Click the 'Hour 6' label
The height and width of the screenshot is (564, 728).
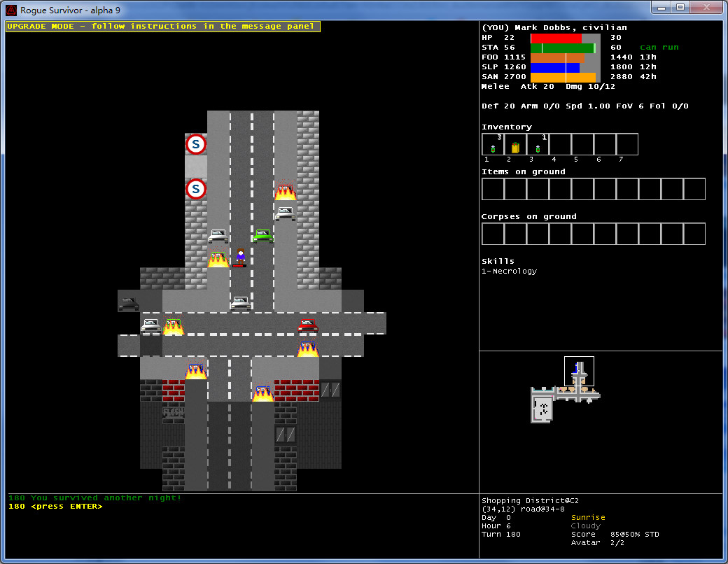(496, 526)
